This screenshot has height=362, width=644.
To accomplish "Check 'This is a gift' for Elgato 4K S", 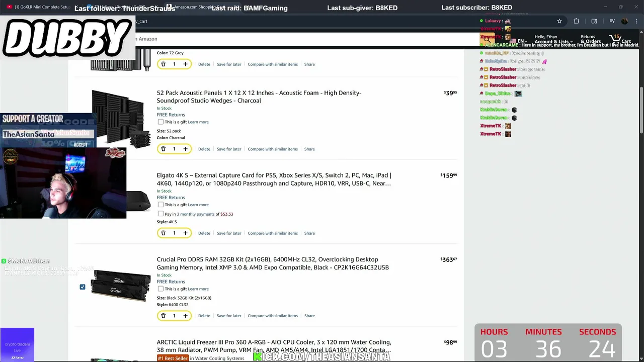I will 160,205.
